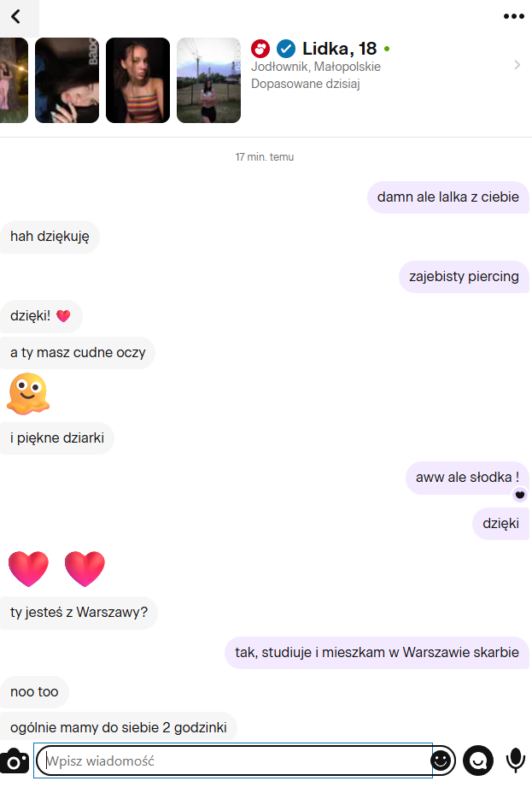Open the camera to attach a photo
The height and width of the screenshot is (787, 532).
coord(15,761)
